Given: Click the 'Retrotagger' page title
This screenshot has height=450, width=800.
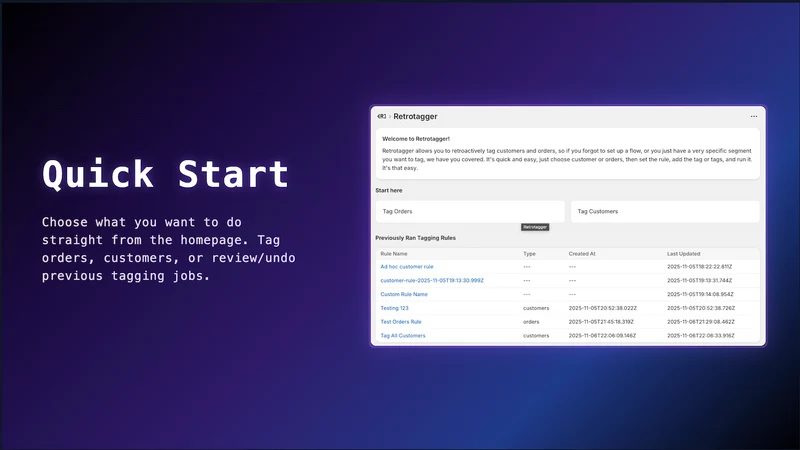Looking at the screenshot, I should tap(415, 116).
